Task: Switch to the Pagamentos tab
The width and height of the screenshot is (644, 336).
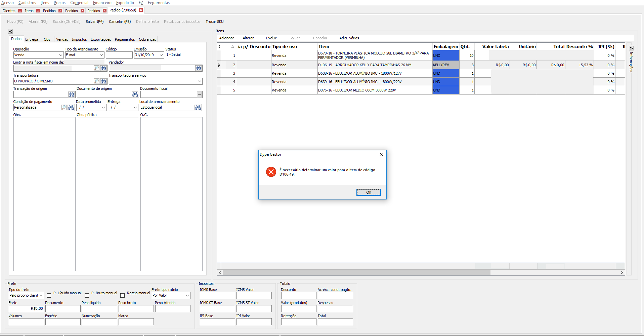Action: coord(125,39)
